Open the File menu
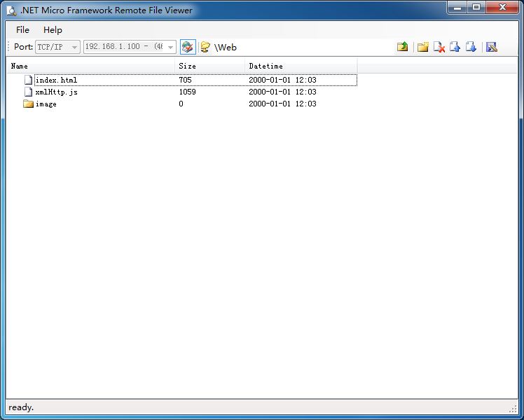 coord(22,29)
